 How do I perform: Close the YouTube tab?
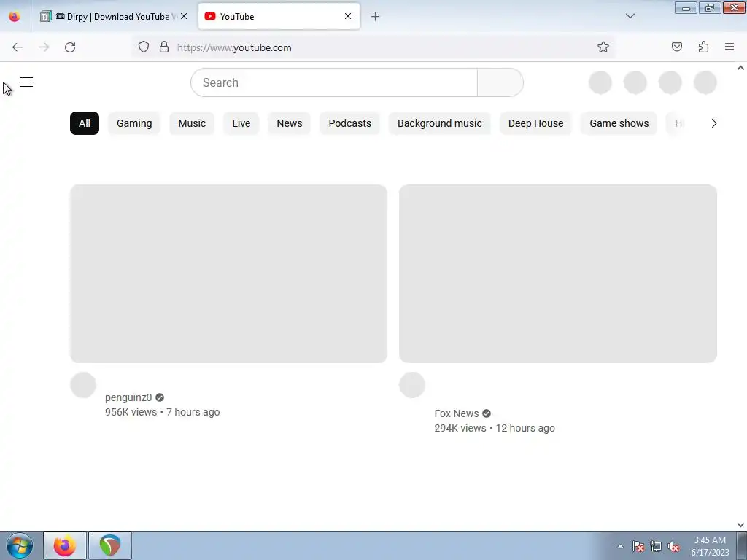pos(348,16)
